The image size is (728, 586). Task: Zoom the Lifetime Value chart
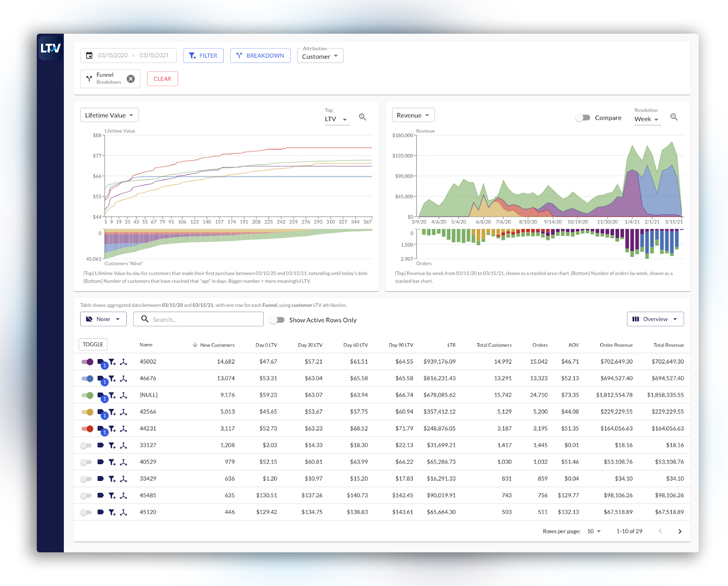[x=362, y=117]
